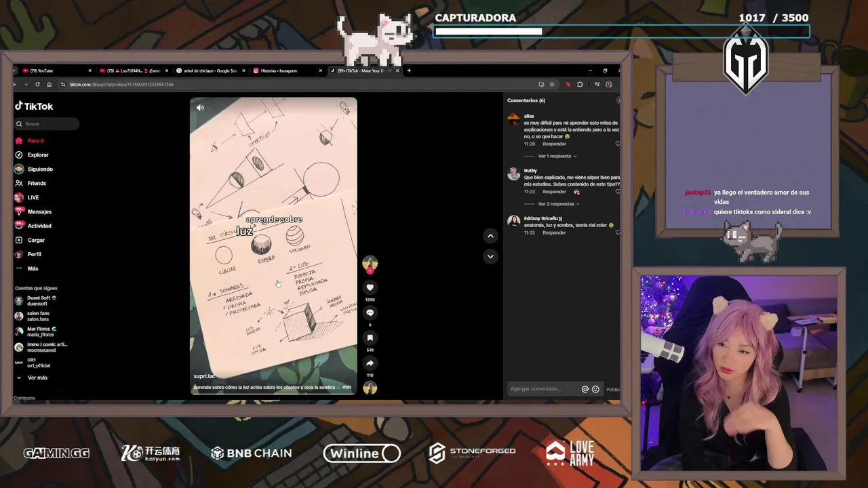Viewport: 868px width, 488px height.
Task: Open a new browser tab
Action: click(409, 70)
